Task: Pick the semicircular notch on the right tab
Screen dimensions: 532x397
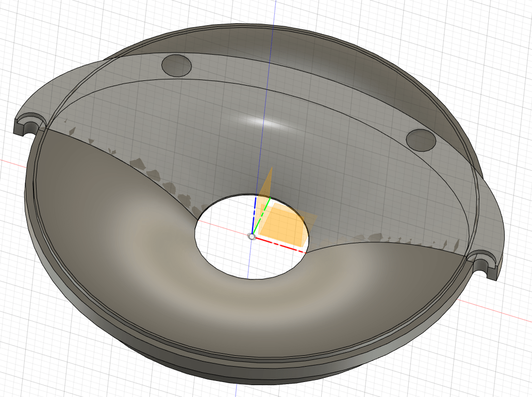Action: 482,260
